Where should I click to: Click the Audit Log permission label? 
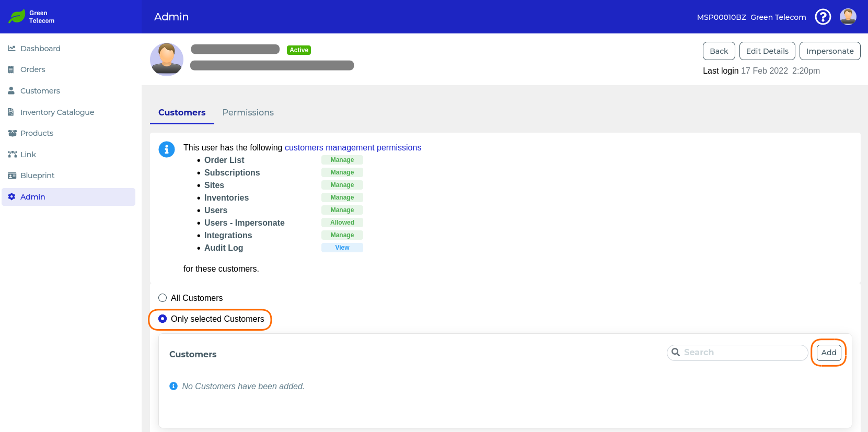point(224,248)
